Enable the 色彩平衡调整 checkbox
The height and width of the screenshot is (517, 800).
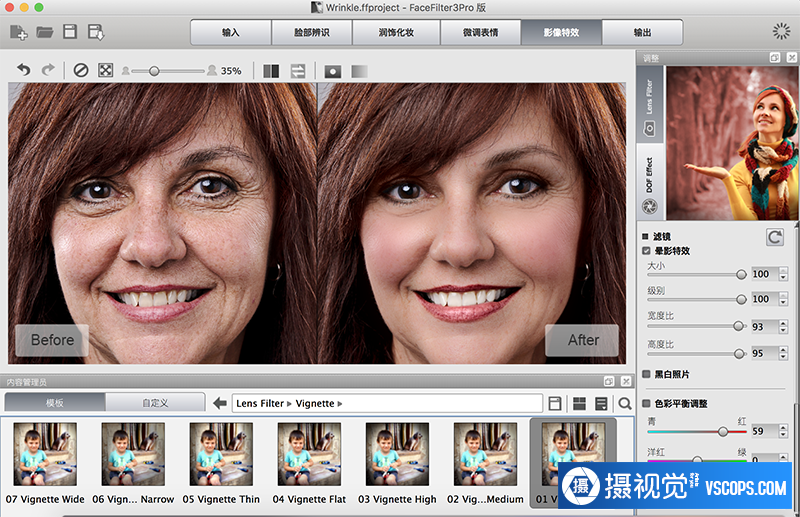coord(646,403)
